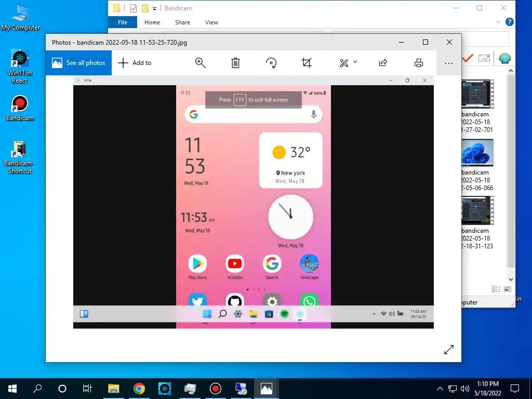Click the properties checkmark icon in title bar

134,8
